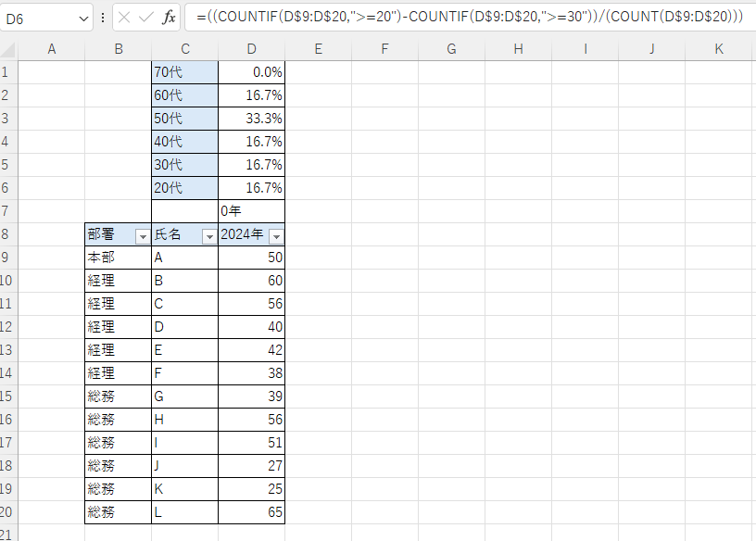This screenshot has height=541, width=756.
Task: Click the Cancel (X) formula bar icon
Action: [x=125, y=18]
